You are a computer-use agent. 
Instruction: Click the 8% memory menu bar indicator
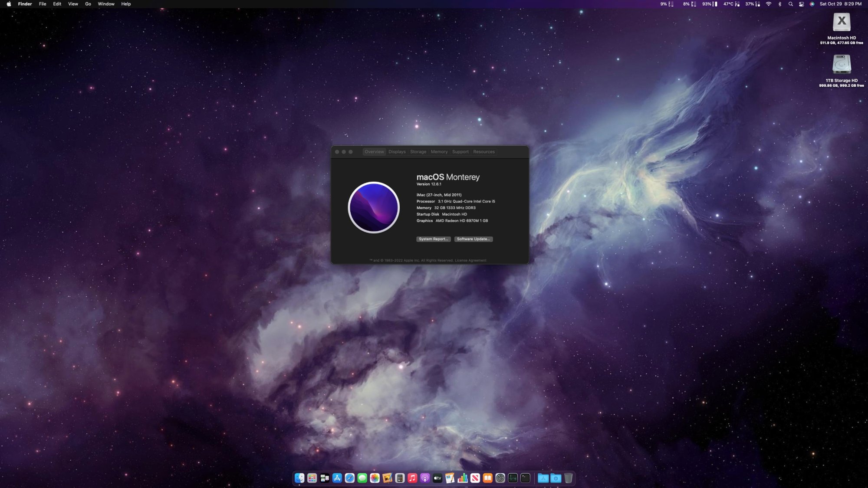click(690, 4)
